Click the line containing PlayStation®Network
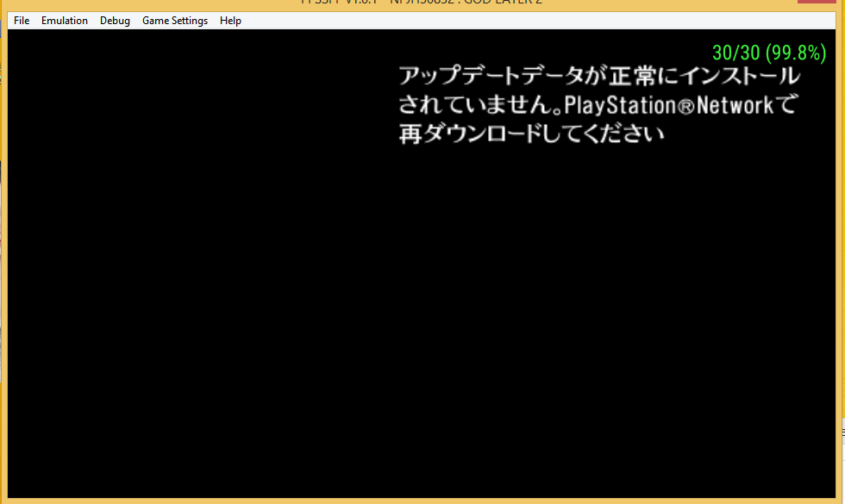845x504 pixels. tap(597, 104)
